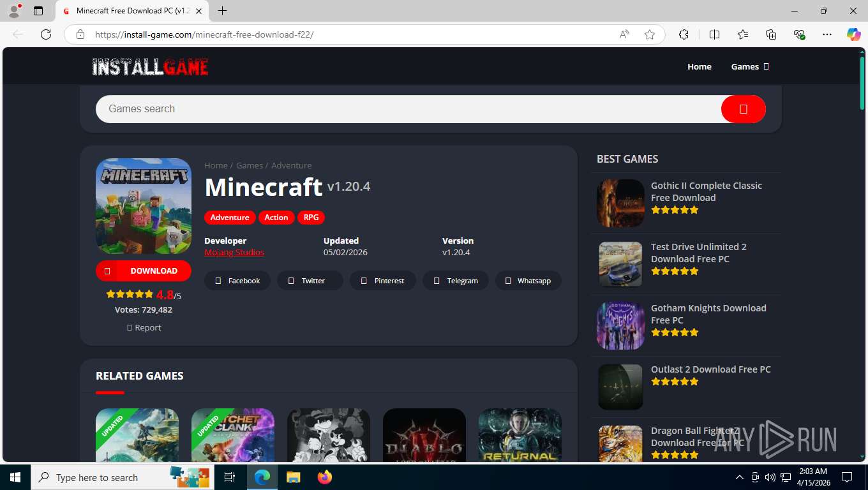Click the address bar URL
Screen dimensions: 868x490
pyautogui.click(x=204, y=34)
